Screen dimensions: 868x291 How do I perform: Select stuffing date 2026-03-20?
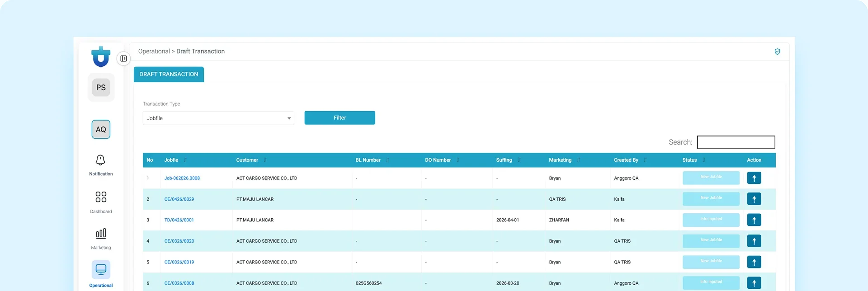pos(507,283)
